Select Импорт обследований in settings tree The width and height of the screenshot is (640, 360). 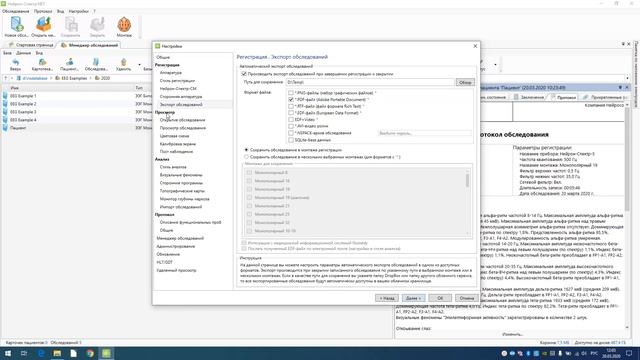(180, 207)
